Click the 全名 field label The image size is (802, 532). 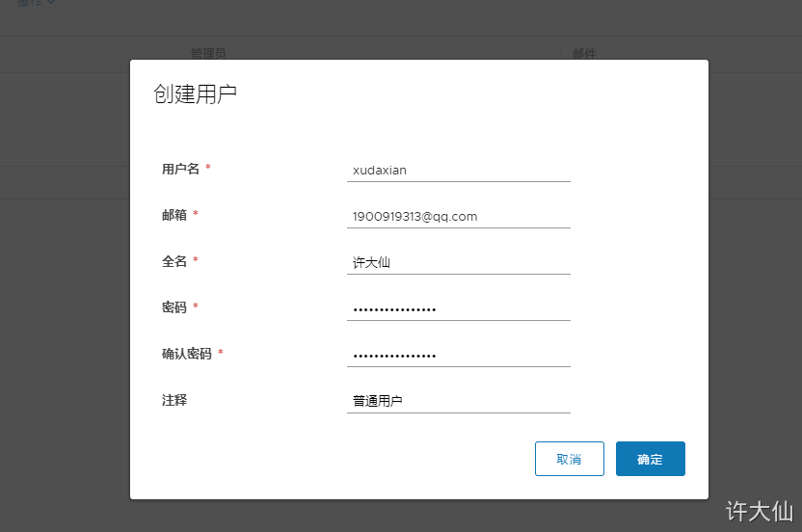(174, 261)
